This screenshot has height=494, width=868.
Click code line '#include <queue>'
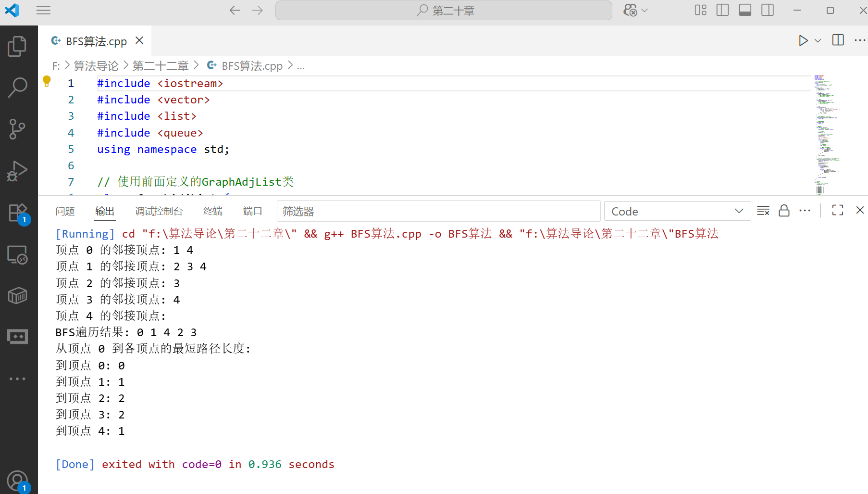point(150,133)
